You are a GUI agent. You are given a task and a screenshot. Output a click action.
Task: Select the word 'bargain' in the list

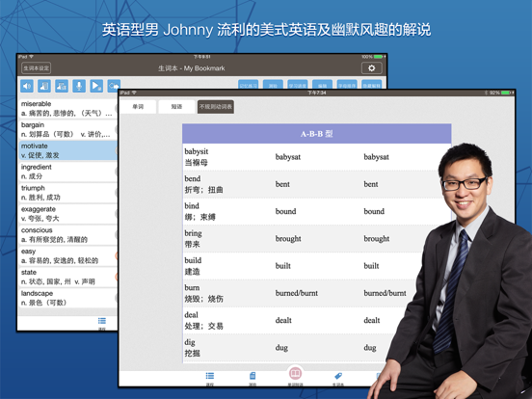coord(67,129)
